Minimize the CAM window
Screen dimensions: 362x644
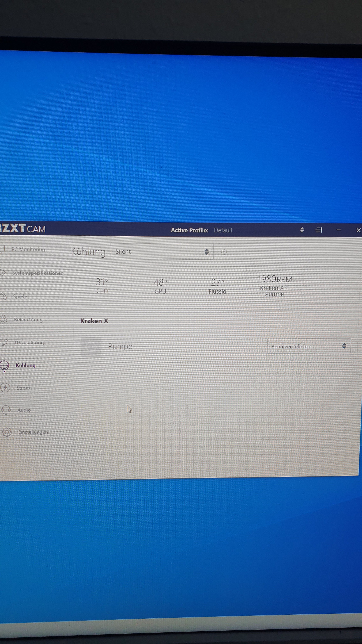(339, 230)
